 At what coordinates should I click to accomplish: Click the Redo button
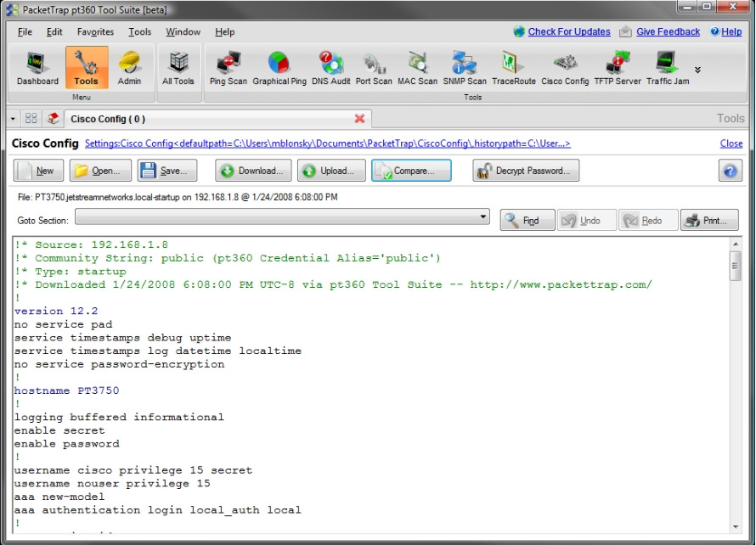(648, 220)
